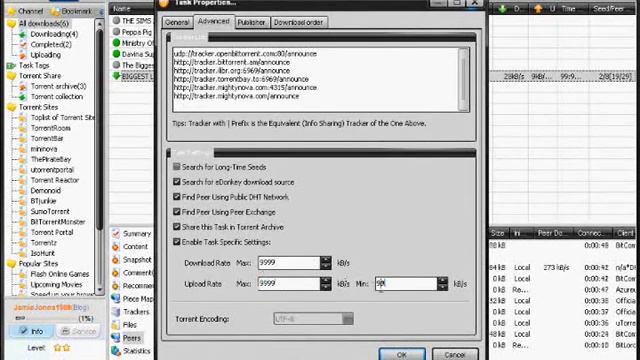The image size is (640, 360).
Task: Select the mininova tree item
Action: pyautogui.click(x=44, y=149)
